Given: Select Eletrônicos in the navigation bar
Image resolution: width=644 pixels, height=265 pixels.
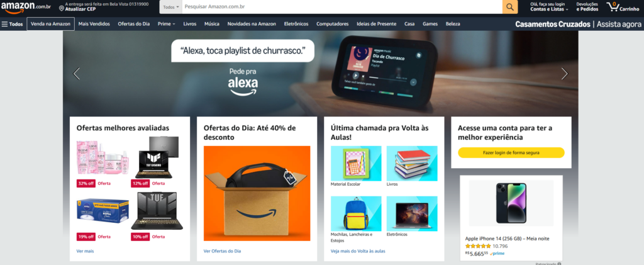Looking at the screenshot, I should coord(296,24).
